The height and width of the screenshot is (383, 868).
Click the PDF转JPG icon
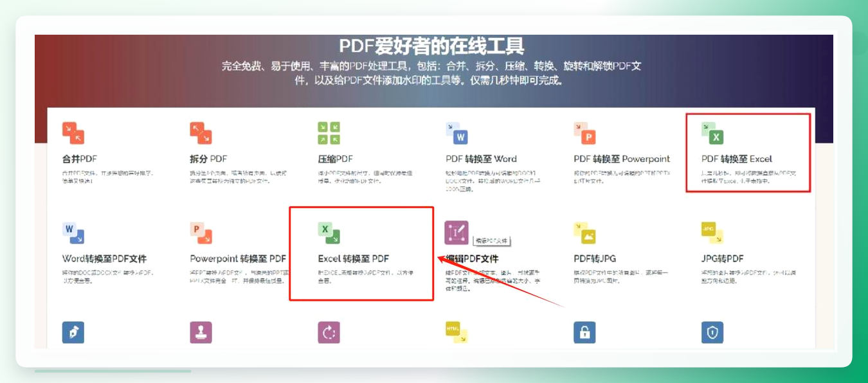click(584, 233)
